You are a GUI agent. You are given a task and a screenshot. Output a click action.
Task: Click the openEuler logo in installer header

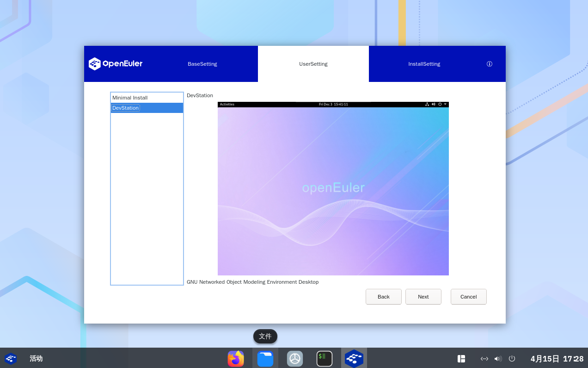coord(116,64)
